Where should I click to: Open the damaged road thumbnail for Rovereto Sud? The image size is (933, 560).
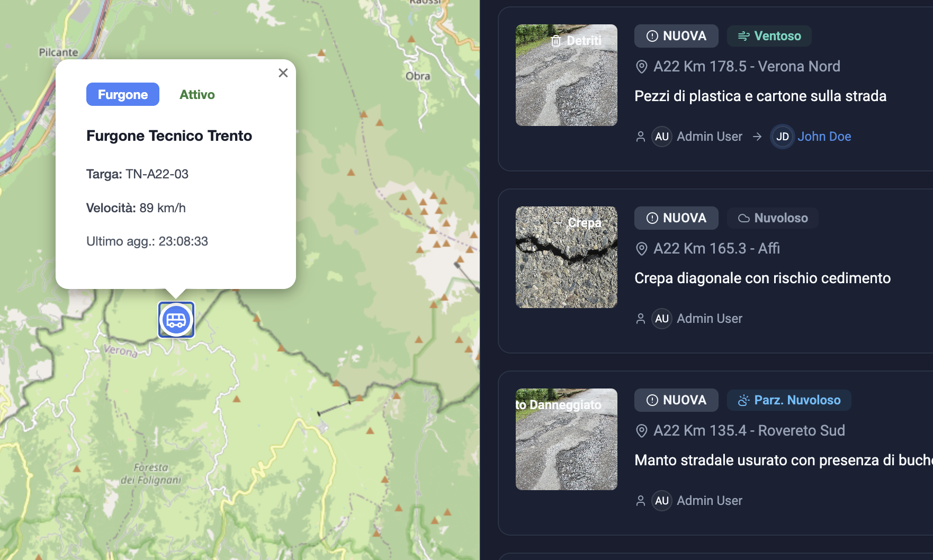click(567, 439)
